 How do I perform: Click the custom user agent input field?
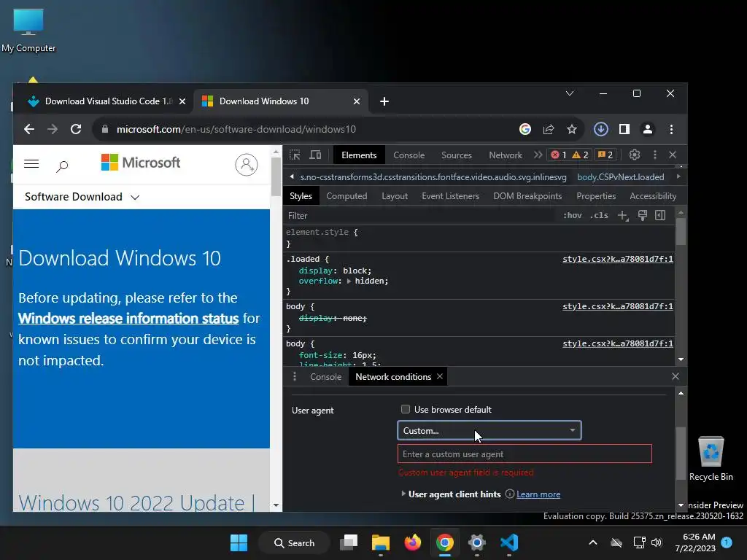click(x=525, y=454)
